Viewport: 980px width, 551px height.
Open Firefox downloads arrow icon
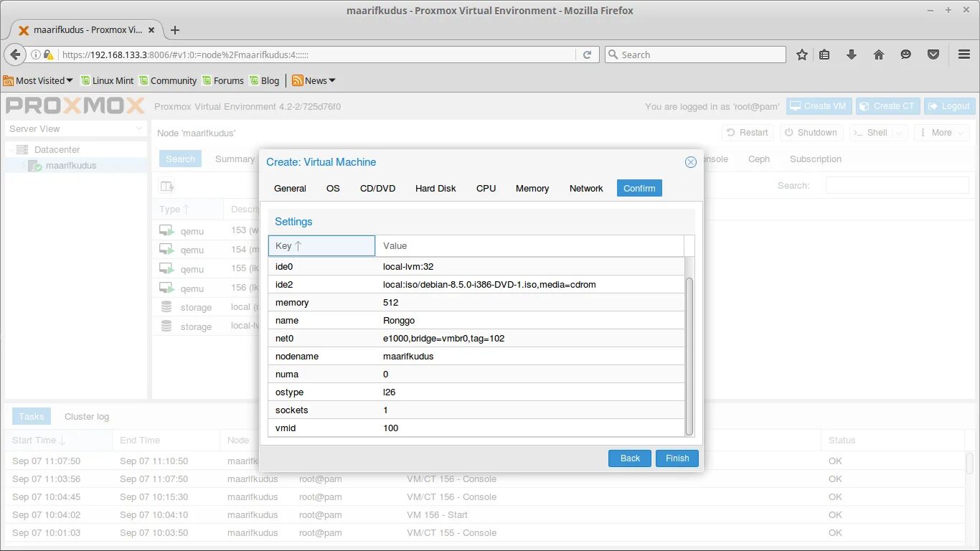(852, 55)
